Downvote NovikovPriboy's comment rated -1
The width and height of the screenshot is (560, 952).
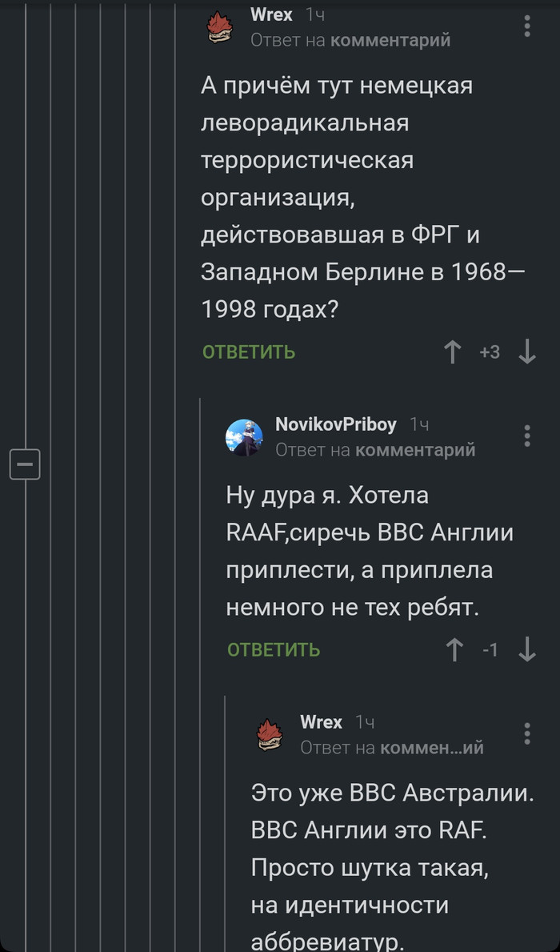coord(526,650)
